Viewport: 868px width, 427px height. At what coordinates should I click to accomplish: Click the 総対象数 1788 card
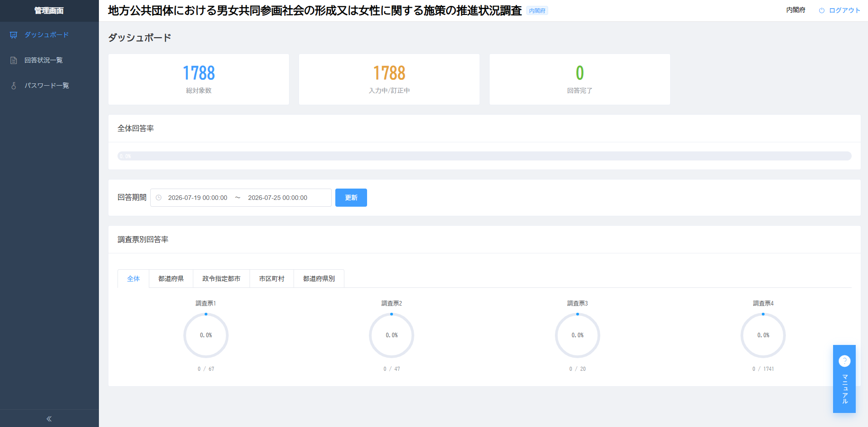tap(199, 79)
